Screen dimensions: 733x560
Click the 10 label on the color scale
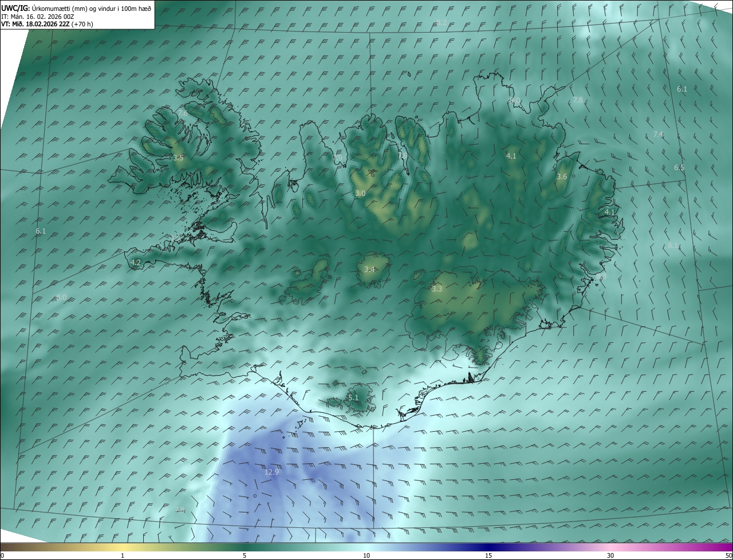[x=366, y=555]
